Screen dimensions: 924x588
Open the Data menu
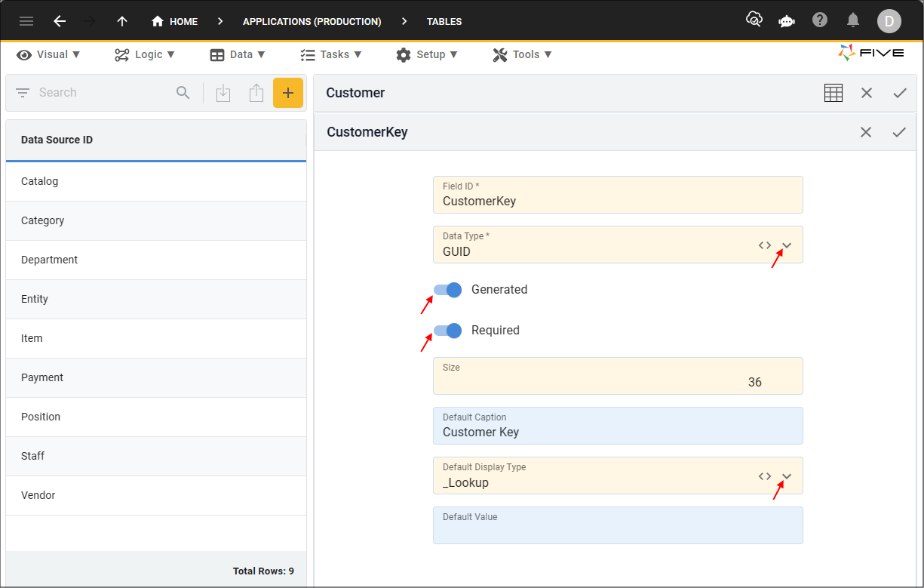238,54
